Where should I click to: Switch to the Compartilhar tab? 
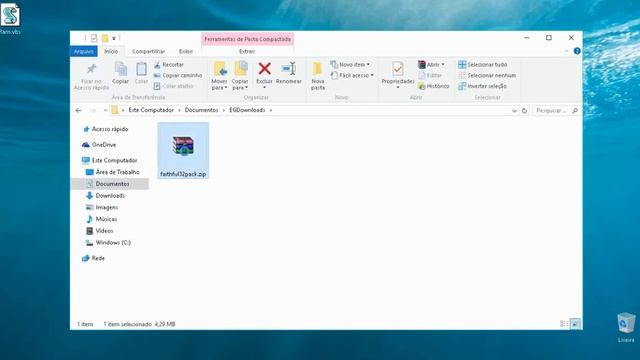[149, 51]
